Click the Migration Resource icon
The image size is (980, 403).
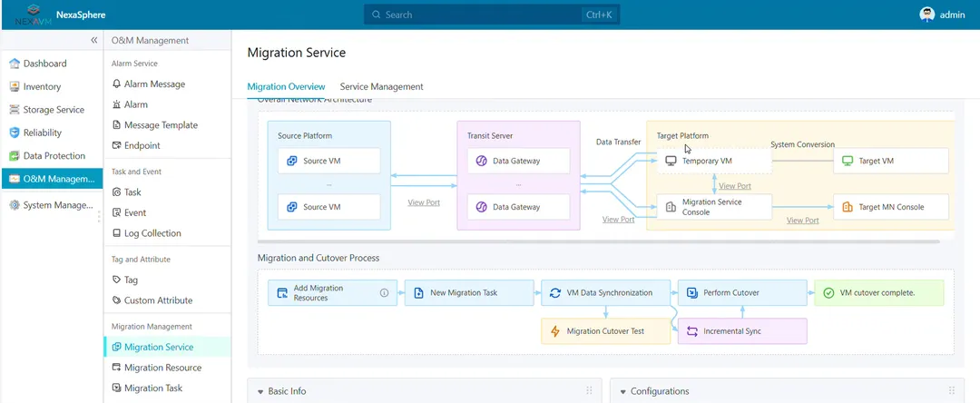(116, 368)
